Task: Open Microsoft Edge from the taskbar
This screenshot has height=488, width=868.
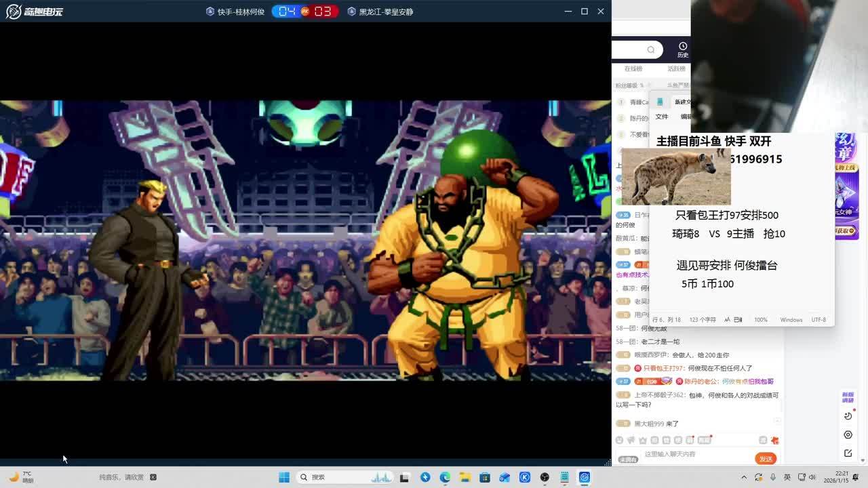Action: pyautogui.click(x=445, y=477)
